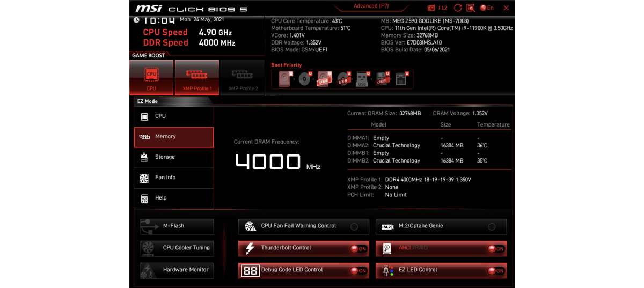Click the DIMMB2 Crucial Technology row
Viewport: 644px width, 288px height.
(428, 160)
